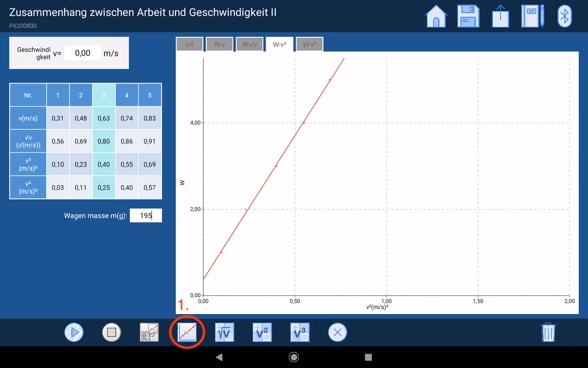
Task: Click v squared cell value 0,10
Action: 58,164
